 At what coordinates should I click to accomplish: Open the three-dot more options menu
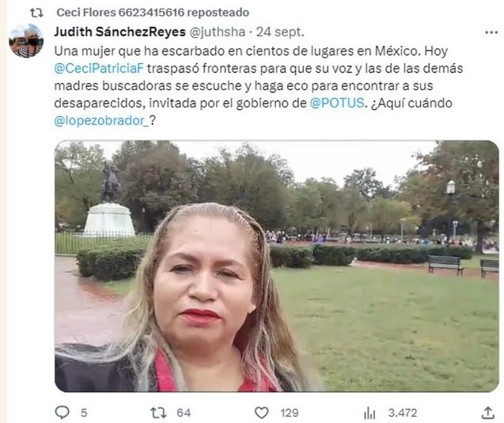click(491, 32)
